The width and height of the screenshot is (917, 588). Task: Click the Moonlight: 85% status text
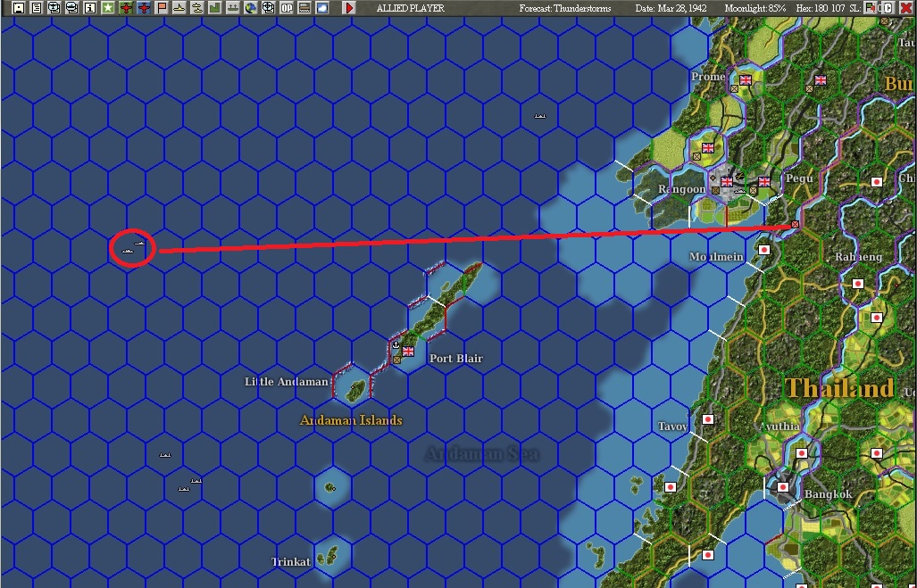[x=755, y=8]
